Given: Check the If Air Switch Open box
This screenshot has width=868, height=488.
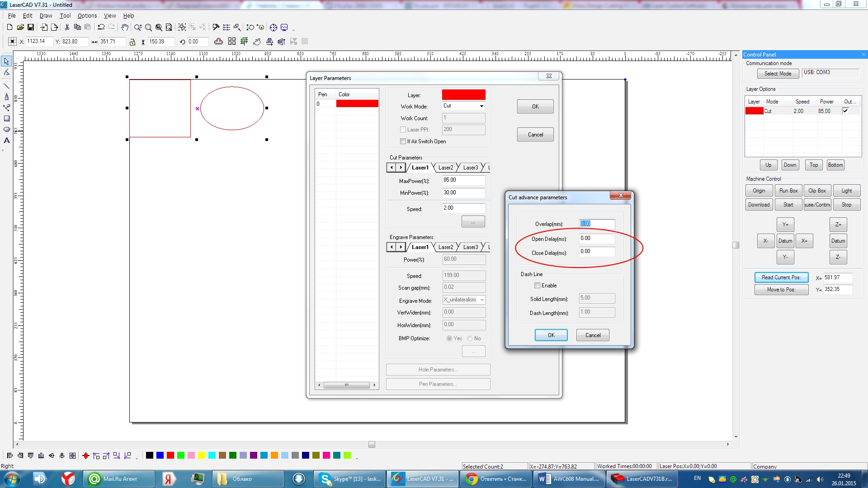Looking at the screenshot, I should 403,141.
